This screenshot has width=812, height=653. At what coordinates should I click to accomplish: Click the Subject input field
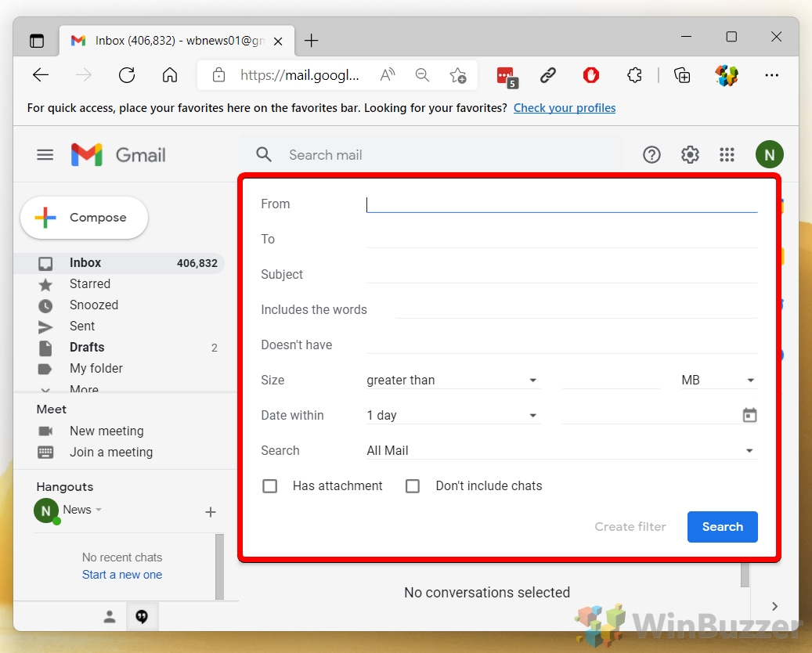[x=561, y=275]
